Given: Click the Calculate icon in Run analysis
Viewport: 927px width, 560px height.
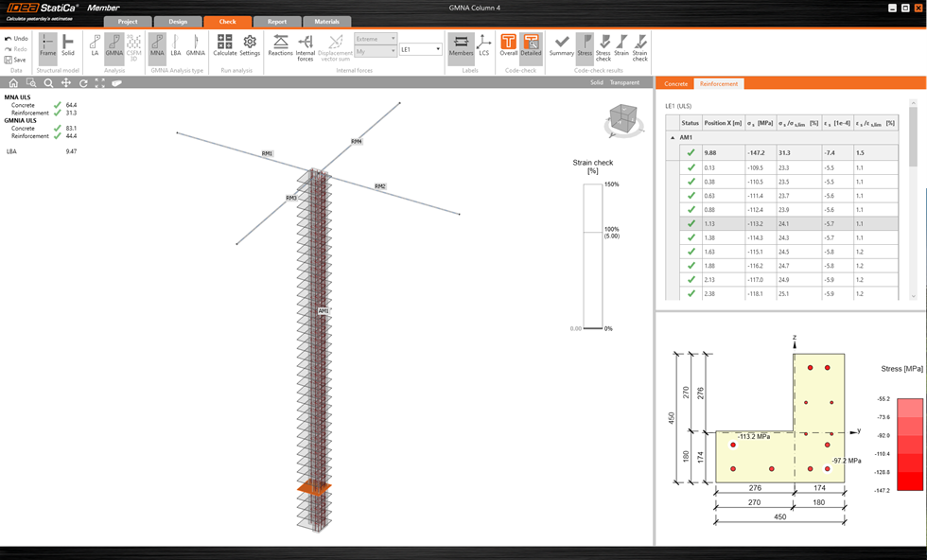Looking at the screenshot, I should point(225,44).
